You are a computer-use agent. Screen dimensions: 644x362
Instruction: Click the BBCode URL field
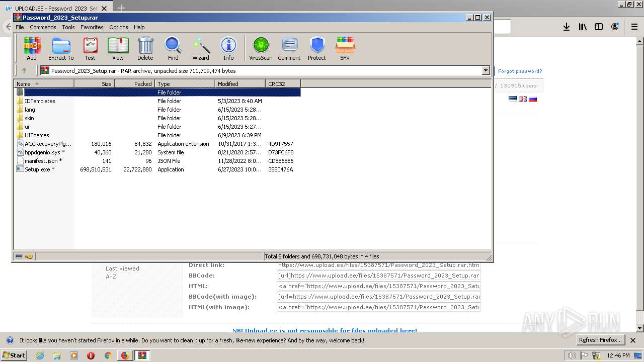coord(378,276)
